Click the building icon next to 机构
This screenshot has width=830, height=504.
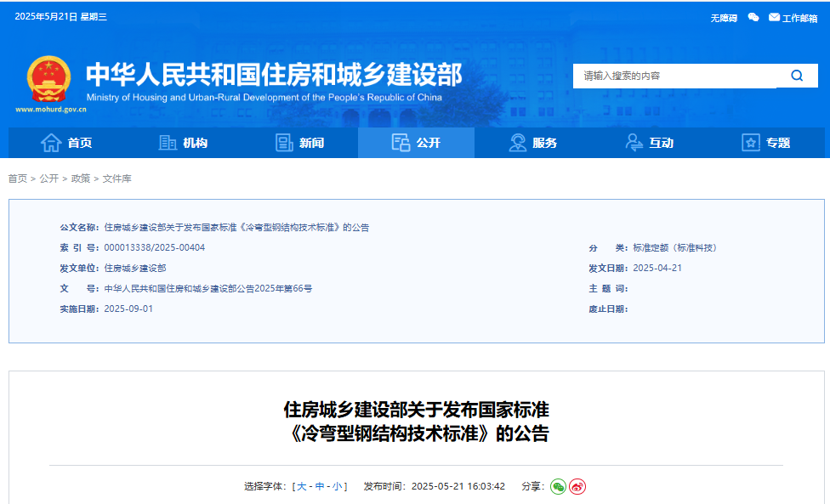(x=168, y=143)
